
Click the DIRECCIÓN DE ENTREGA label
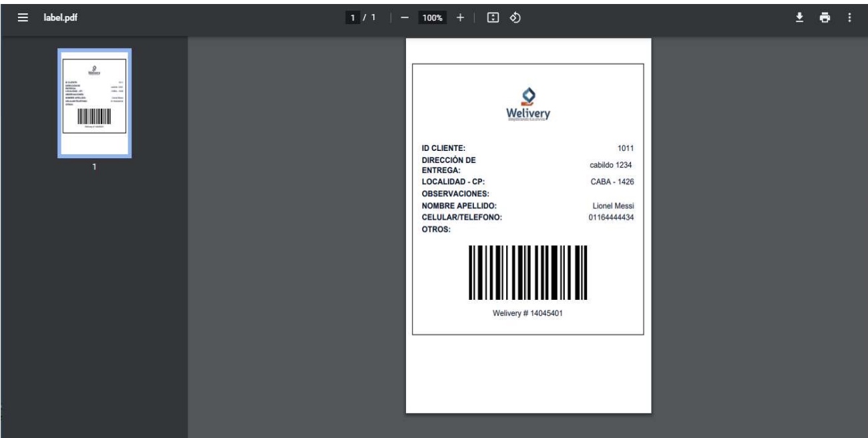coord(449,165)
